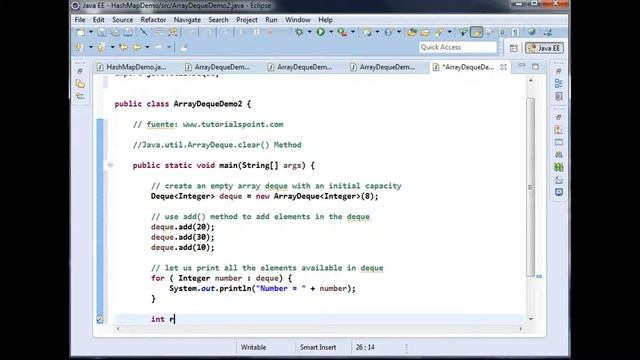This screenshot has height=360, width=640.
Task: Click the rightmost icon in top toolbar row
Action: tap(548, 32)
